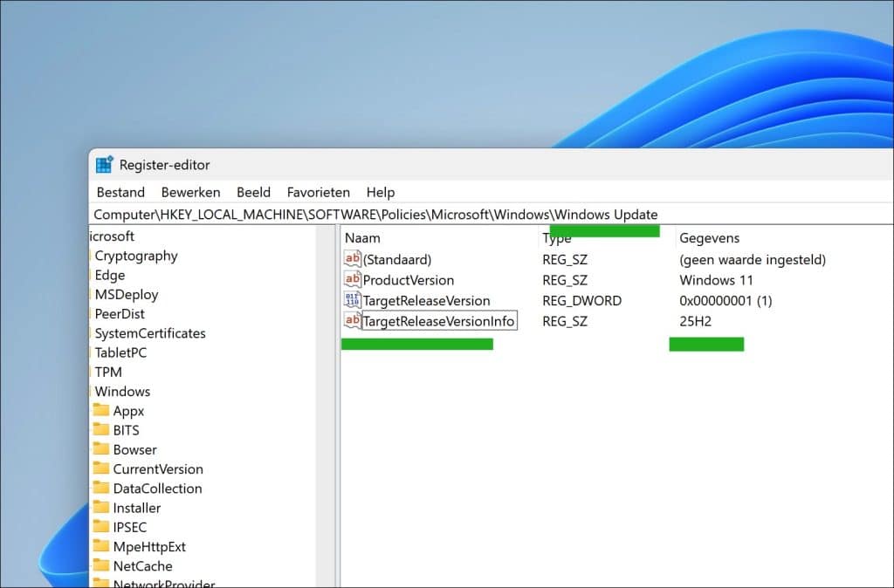
Task: Select the MpeHttpExt key label
Action: click(149, 546)
